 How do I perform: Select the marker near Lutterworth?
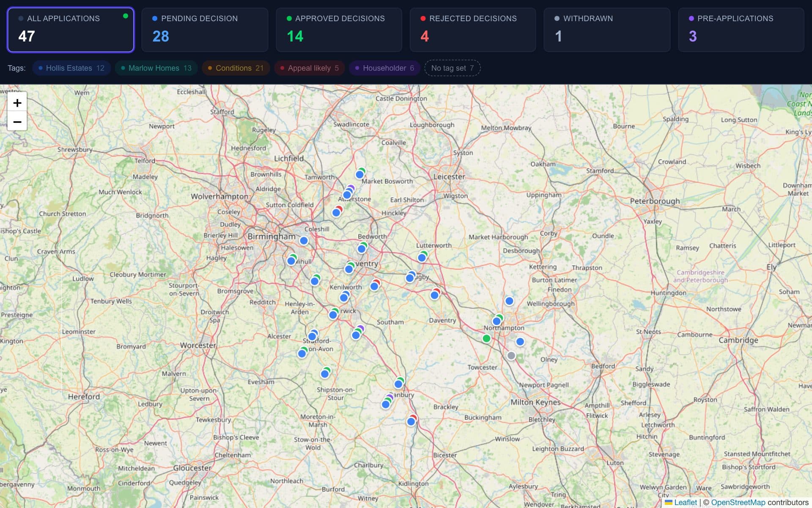pos(422,257)
